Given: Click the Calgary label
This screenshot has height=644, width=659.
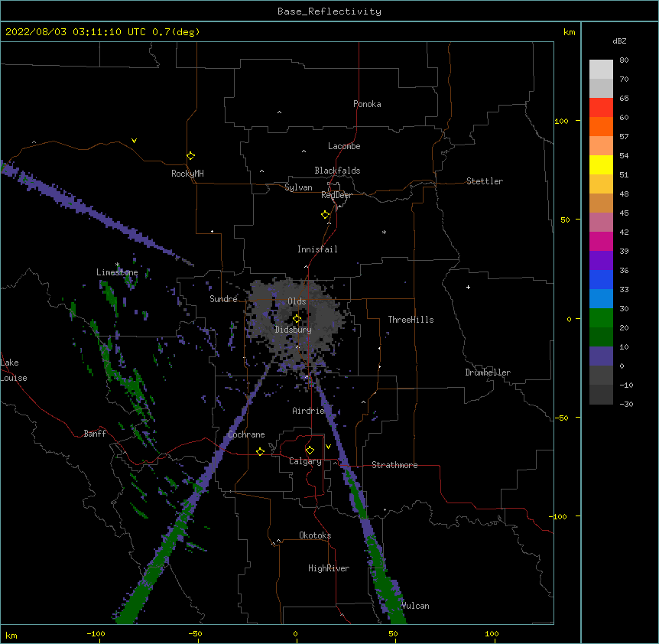Looking at the screenshot, I should point(306,461).
